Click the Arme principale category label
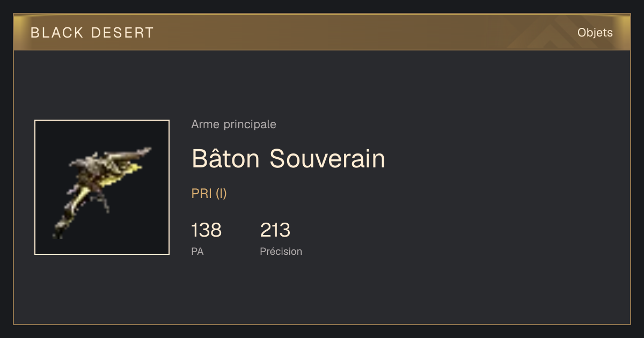This screenshot has width=644, height=338. point(233,124)
